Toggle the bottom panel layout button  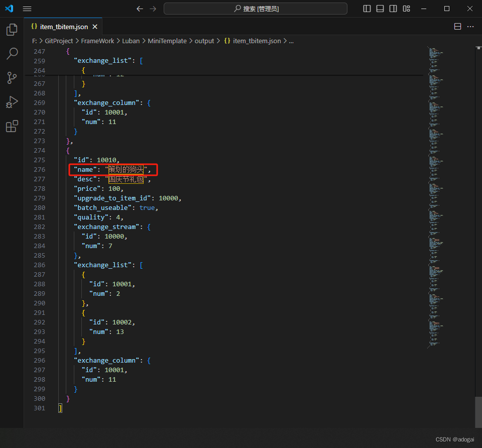click(380, 9)
